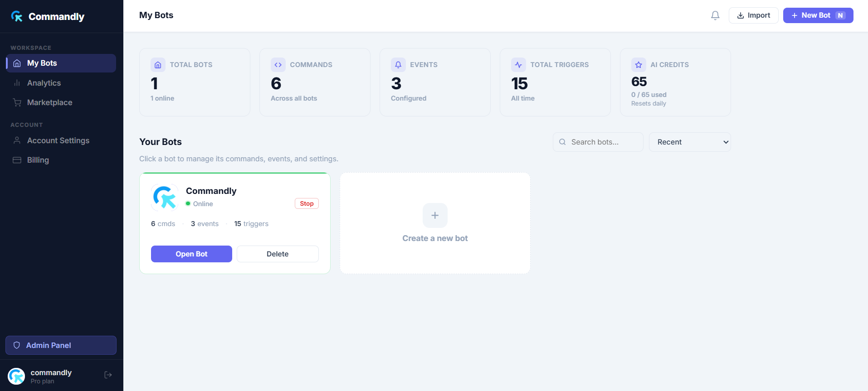The height and width of the screenshot is (391, 868).
Task: Click the Your Bots heading
Action: point(161,142)
